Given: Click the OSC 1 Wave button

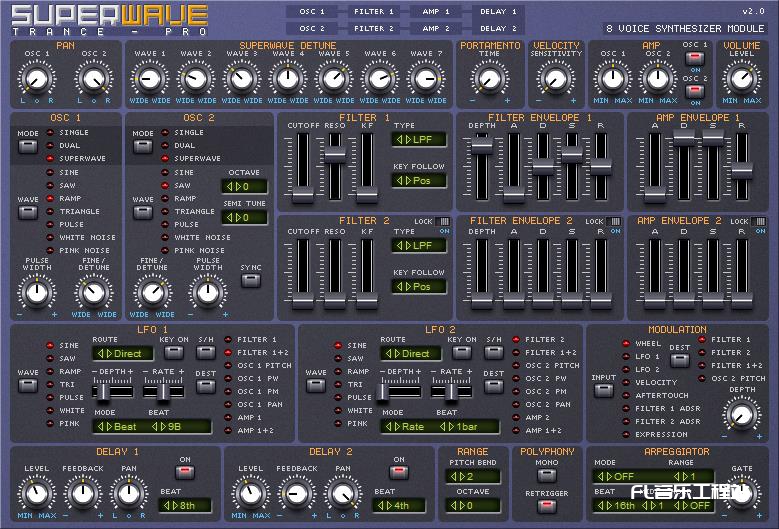Looking at the screenshot, I should (27, 213).
